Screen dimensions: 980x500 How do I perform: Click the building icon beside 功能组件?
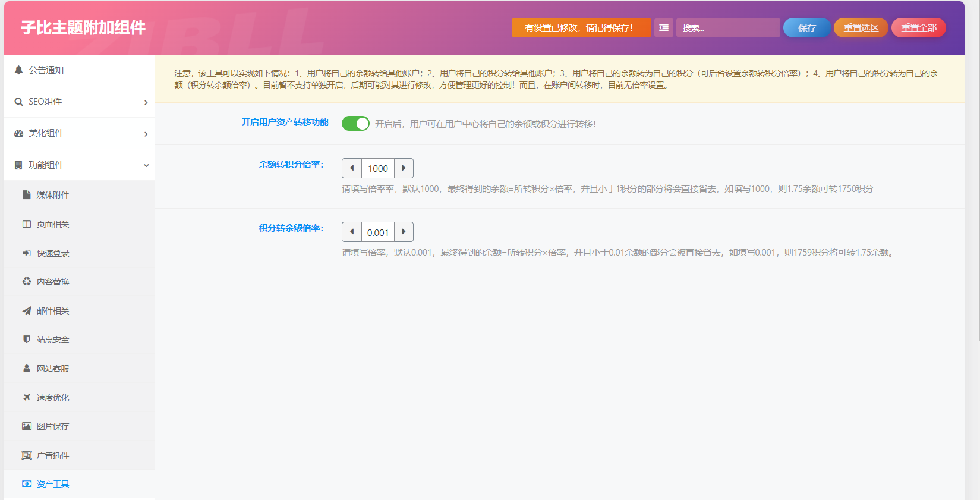tap(18, 165)
